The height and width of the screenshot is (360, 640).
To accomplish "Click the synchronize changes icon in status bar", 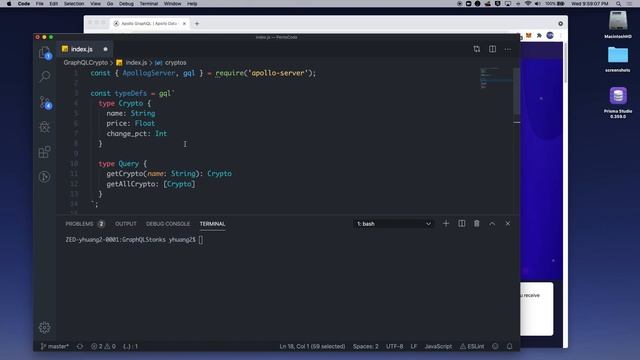I will click(x=80, y=346).
